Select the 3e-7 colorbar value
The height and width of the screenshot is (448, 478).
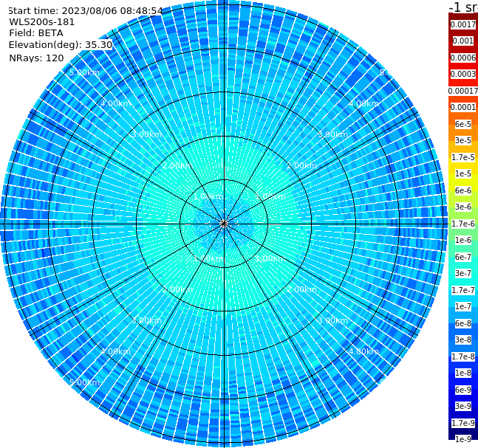pyautogui.click(x=463, y=273)
